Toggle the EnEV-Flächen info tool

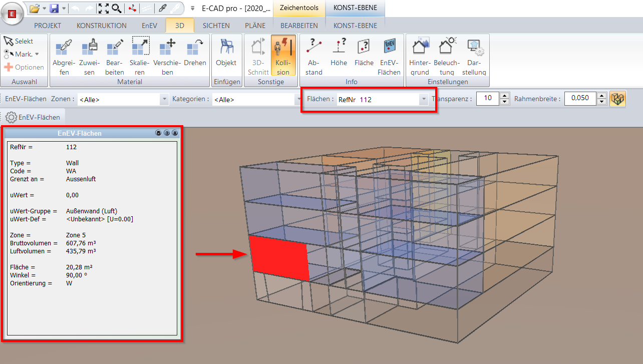click(389, 55)
